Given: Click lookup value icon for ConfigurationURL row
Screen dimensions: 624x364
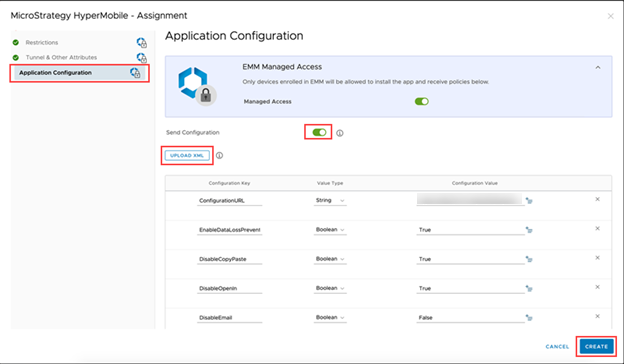Looking at the screenshot, I should tap(529, 201).
